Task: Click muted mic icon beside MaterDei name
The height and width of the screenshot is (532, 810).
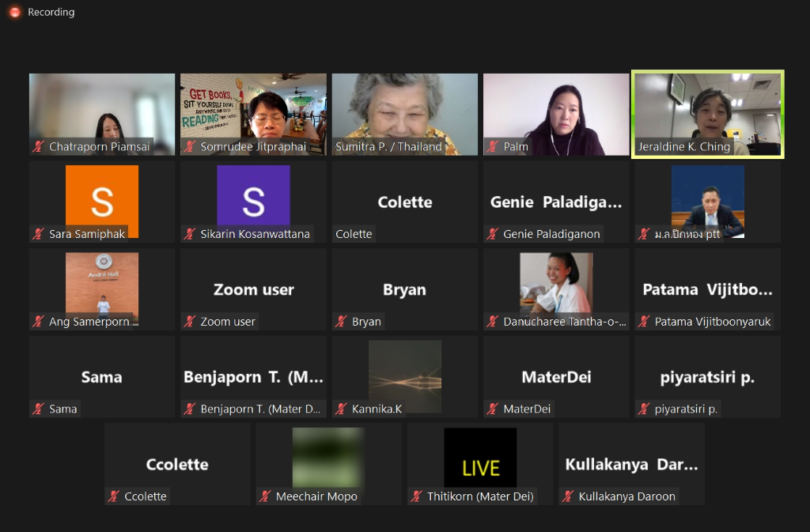Action: (x=492, y=409)
